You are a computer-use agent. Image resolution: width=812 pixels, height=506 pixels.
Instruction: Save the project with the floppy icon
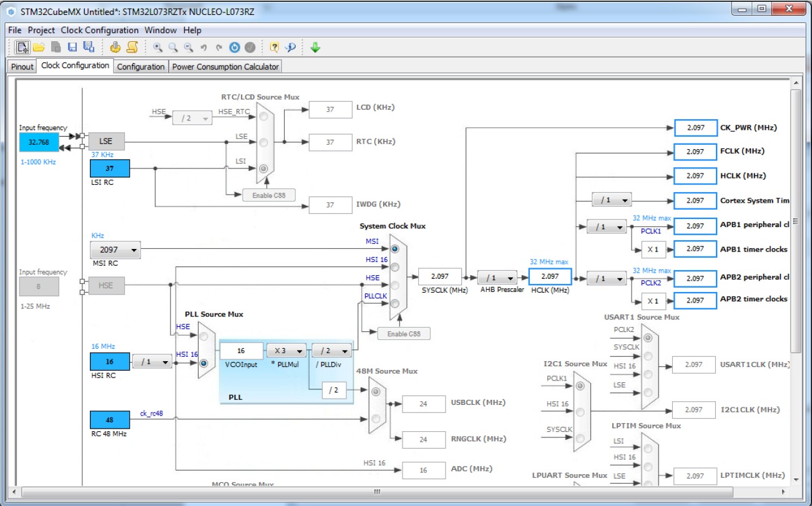coord(72,47)
